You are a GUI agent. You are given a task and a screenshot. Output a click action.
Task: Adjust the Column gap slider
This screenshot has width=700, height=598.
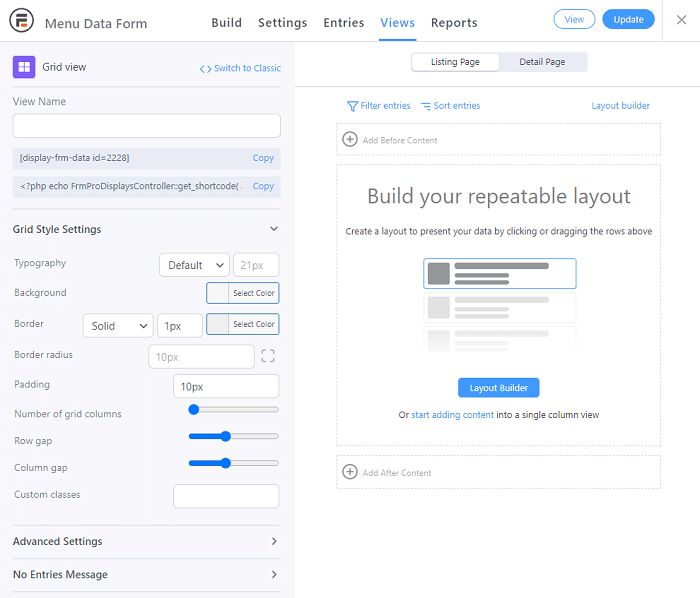pos(233,463)
